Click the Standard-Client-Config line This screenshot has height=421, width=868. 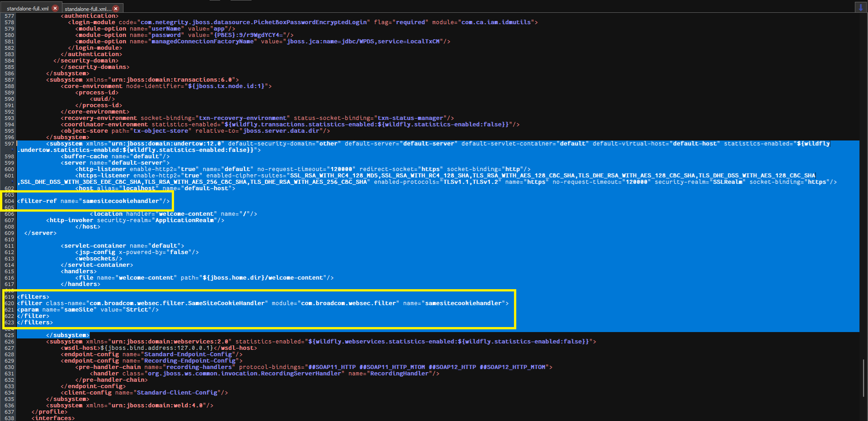coord(144,393)
